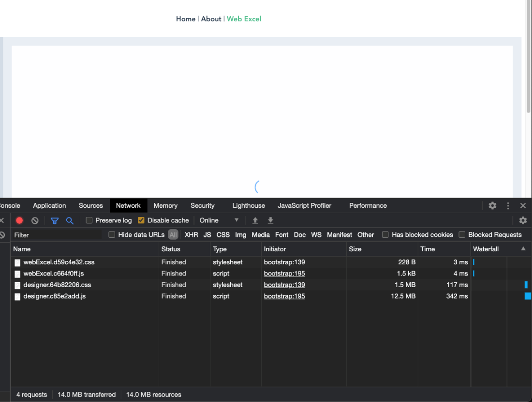Sort by the Waterfall column arrow
Screen dimensions: 532x402
pos(523,249)
